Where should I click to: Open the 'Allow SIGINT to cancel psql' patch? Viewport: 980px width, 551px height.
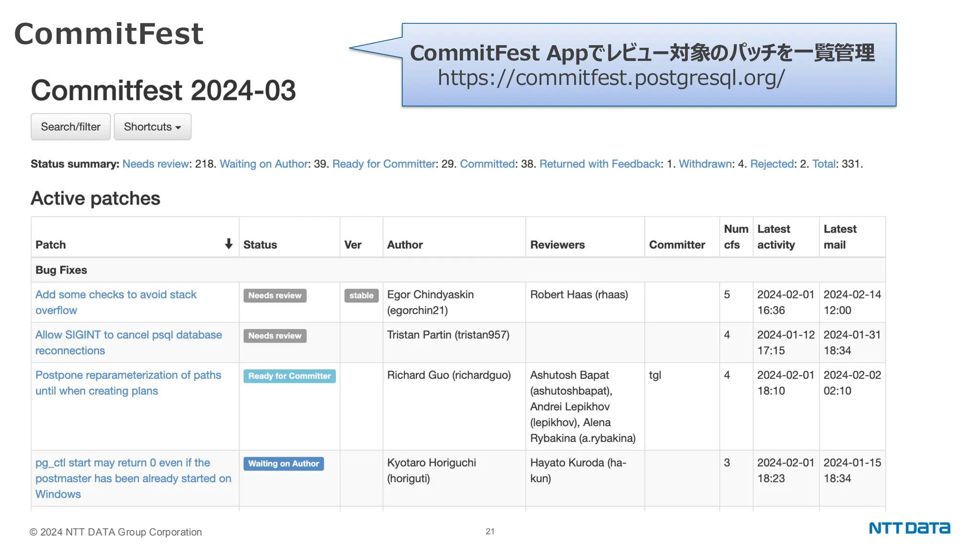[128, 335]
